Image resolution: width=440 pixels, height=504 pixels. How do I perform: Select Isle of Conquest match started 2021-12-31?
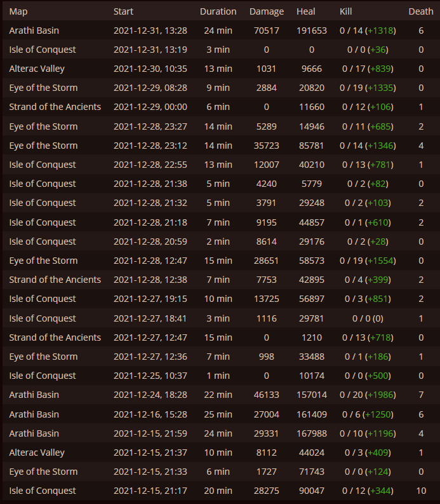point(42,50)
